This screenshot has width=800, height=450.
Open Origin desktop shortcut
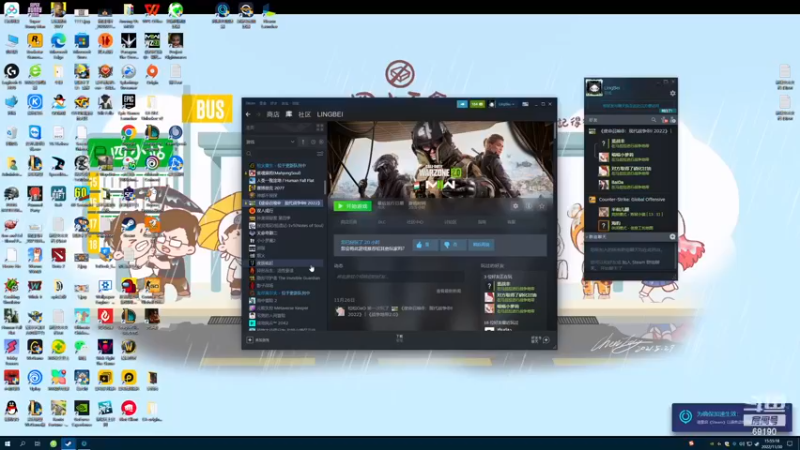pos(152,74)
